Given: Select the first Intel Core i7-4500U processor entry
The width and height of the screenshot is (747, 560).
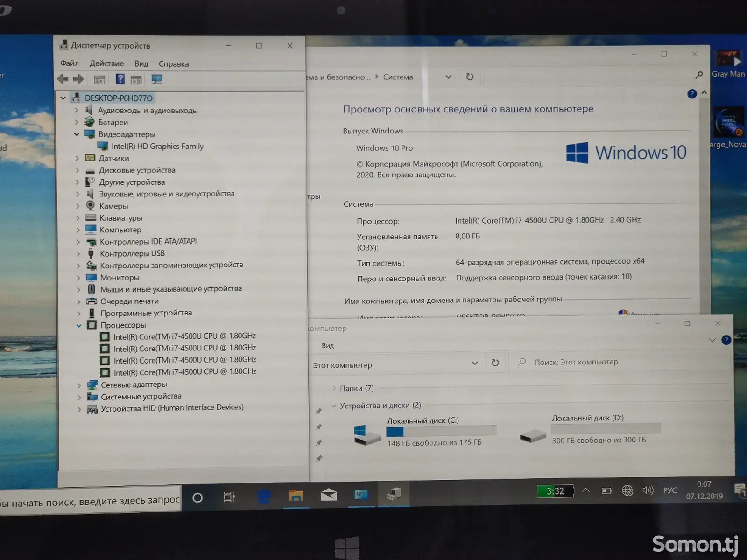Looking at the screenshot, I should click(x=184, y=336).
